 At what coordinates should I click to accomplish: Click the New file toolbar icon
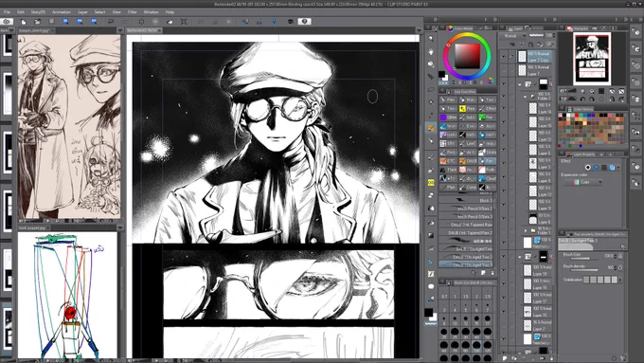click(24, 22)
